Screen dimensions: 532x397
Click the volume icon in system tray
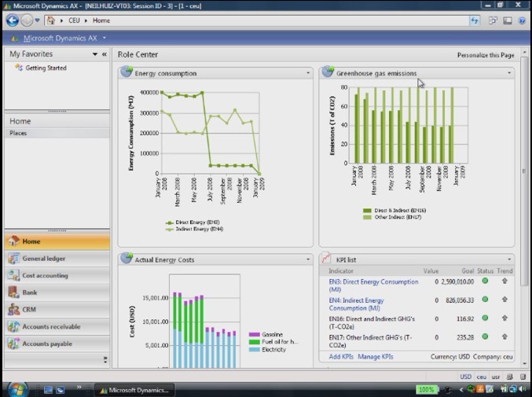coord(523,389)
